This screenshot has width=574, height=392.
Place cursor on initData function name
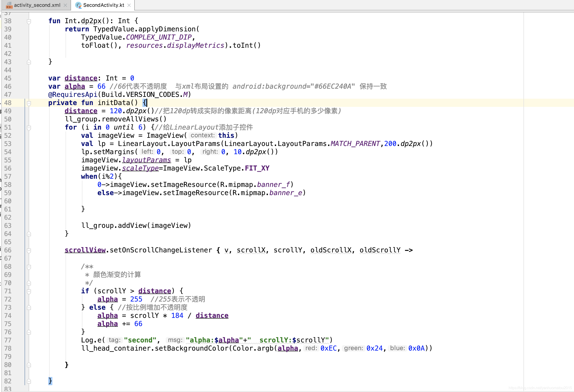point(114,103)
